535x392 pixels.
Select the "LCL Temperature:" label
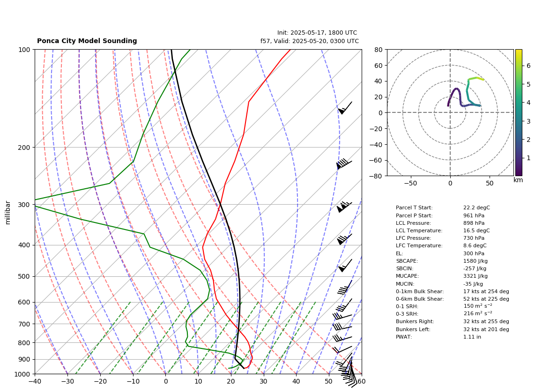[x=419, y=230]
